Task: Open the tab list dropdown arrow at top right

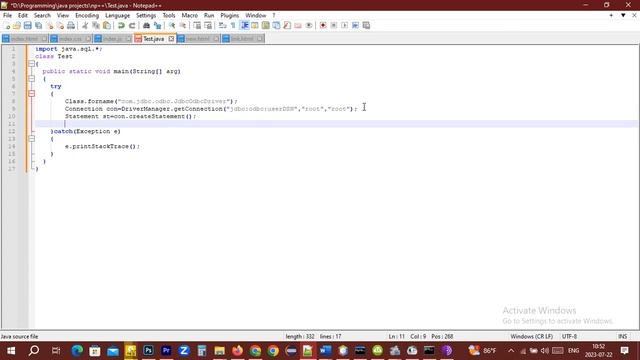Action: point(623,15)
